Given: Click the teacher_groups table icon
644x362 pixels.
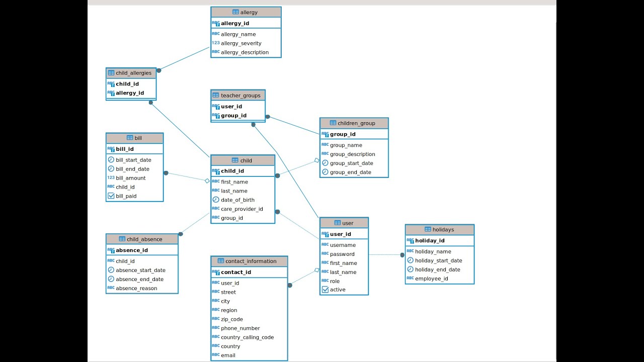Looking at the screenshot, I should [x=216, y=96].
